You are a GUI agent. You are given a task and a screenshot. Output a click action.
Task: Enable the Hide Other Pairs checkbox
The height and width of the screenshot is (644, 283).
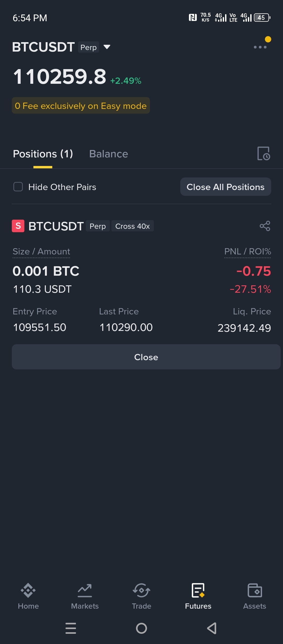(18, 187)
